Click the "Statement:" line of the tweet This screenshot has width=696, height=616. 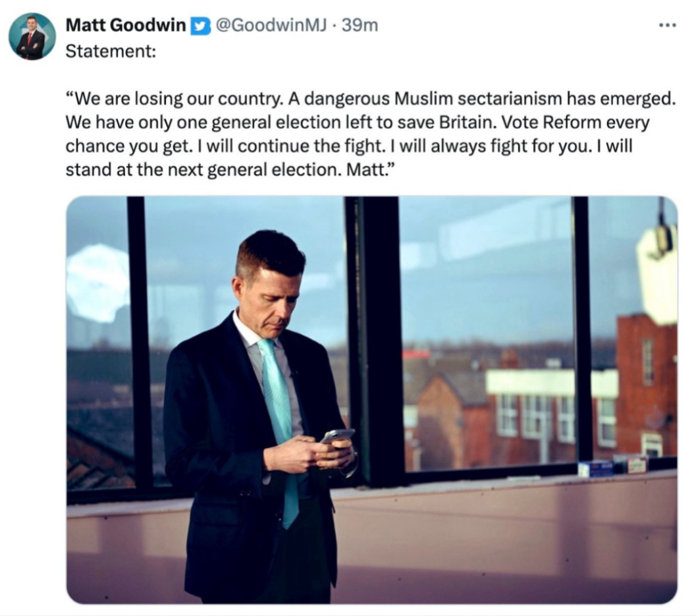pos(111,51)
